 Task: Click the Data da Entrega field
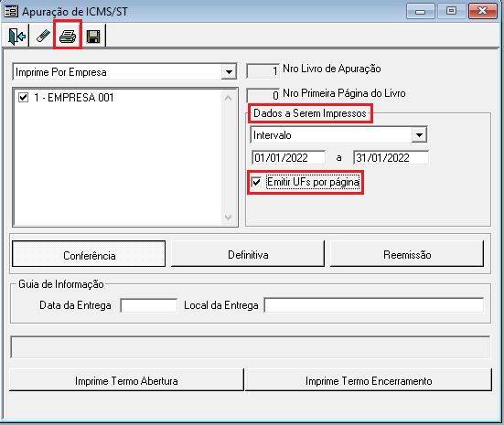149,305
